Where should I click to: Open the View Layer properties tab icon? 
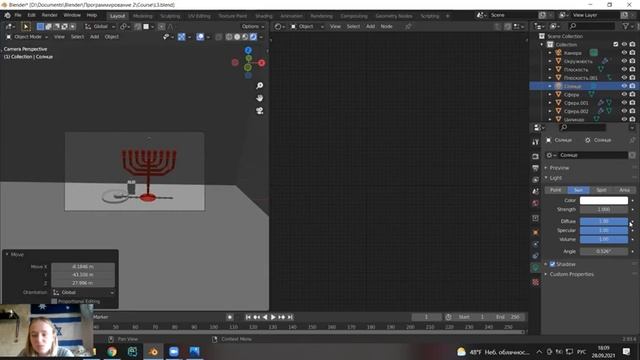[x=536, y=180]
